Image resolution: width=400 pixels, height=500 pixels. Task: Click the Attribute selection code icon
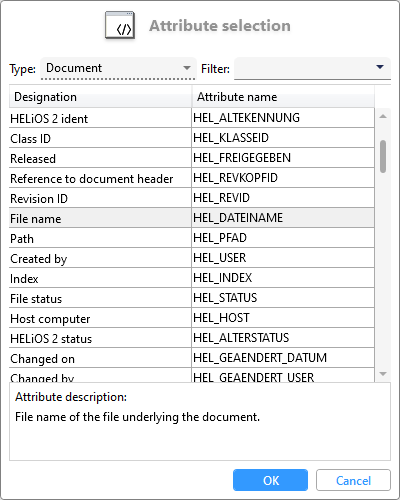[120, 25]
